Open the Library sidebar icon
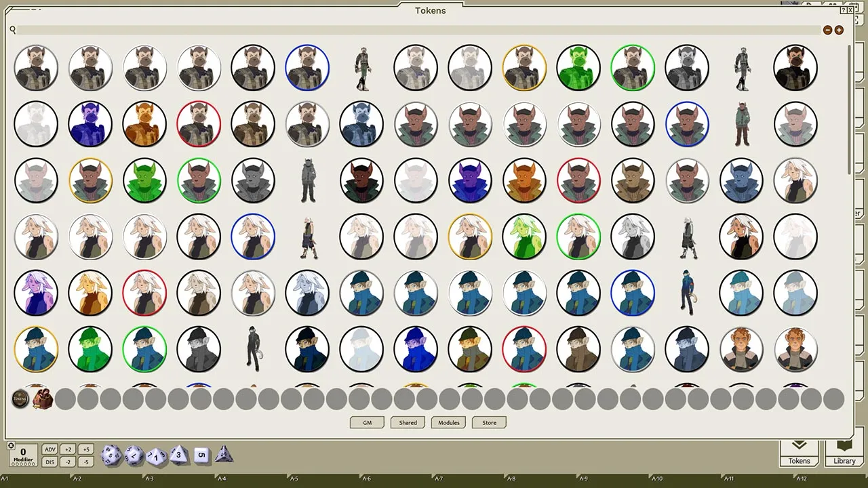Image resolution: width=868 pixels, height=488 pixels. pos(844,452)
